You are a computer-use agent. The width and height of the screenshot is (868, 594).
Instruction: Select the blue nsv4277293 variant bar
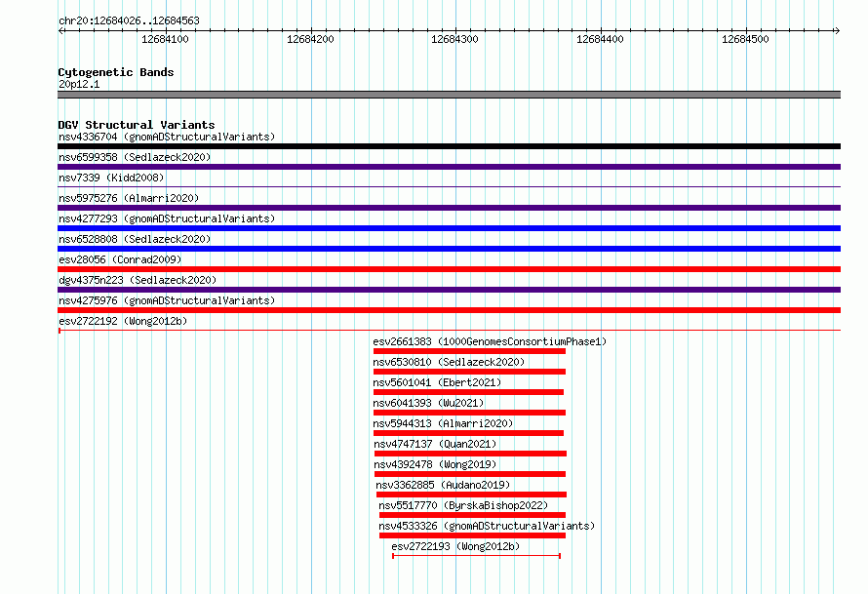click(x=449, y=228)
